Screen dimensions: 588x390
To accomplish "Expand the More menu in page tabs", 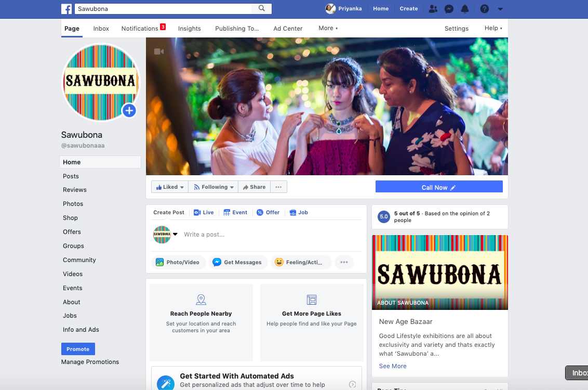I will 328,28.
